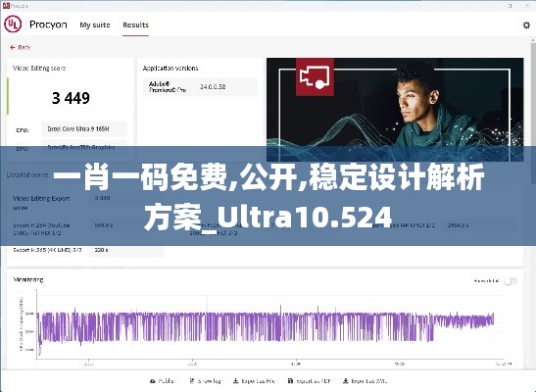The height and width of the screenshot is (392, 536).
Task: Click the purple CPU frequency monitoring chart
Action: pos(265,326)
